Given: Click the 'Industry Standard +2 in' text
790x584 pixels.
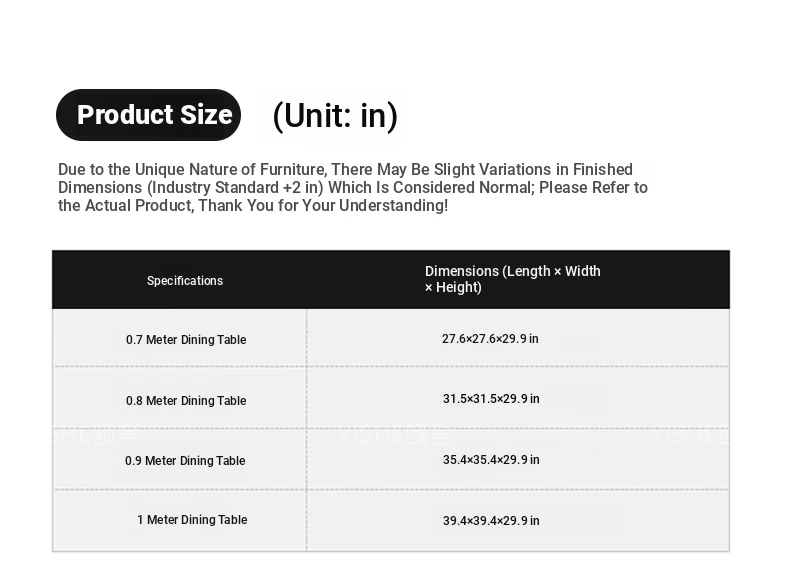Looking at the screenshot, I should coord(237,187).
